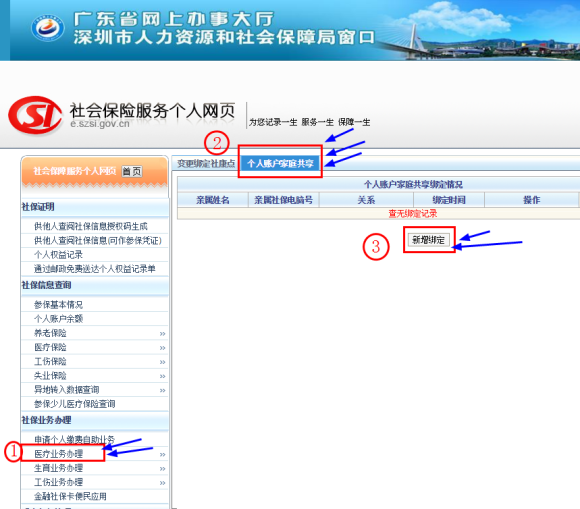Select the 个人账户家庭共享 tab

pos(280,164)
